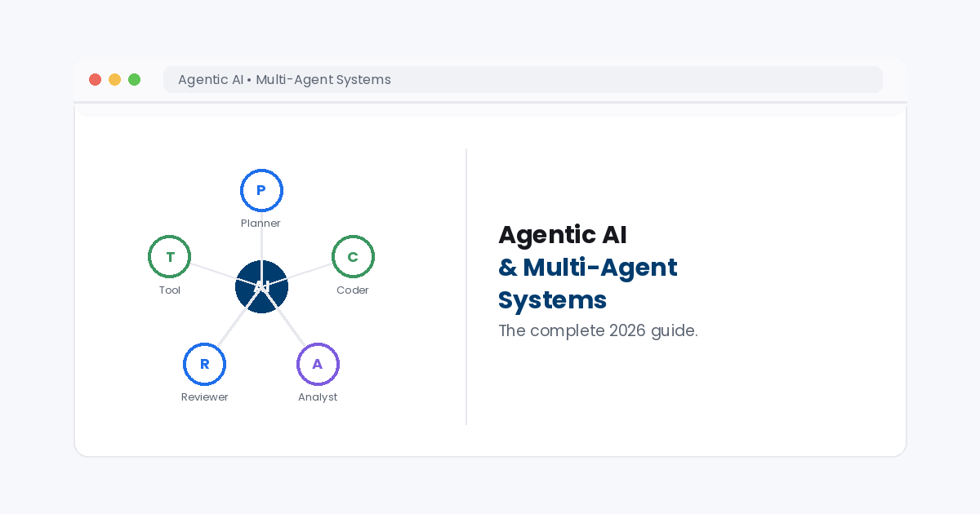Click the green maximize window dot
This screenshot has width=980, height=514.
click(134, 79)
